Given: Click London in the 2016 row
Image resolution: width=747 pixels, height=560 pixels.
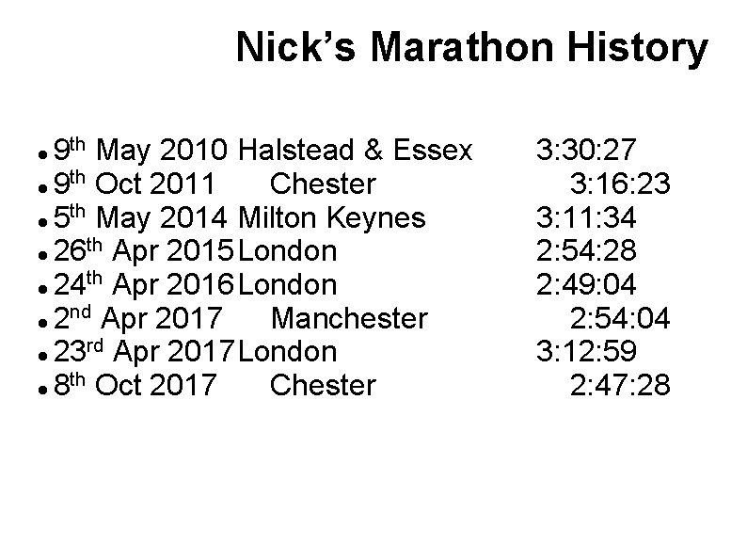Looking at the screenshot, I should (x=287, y=284).
